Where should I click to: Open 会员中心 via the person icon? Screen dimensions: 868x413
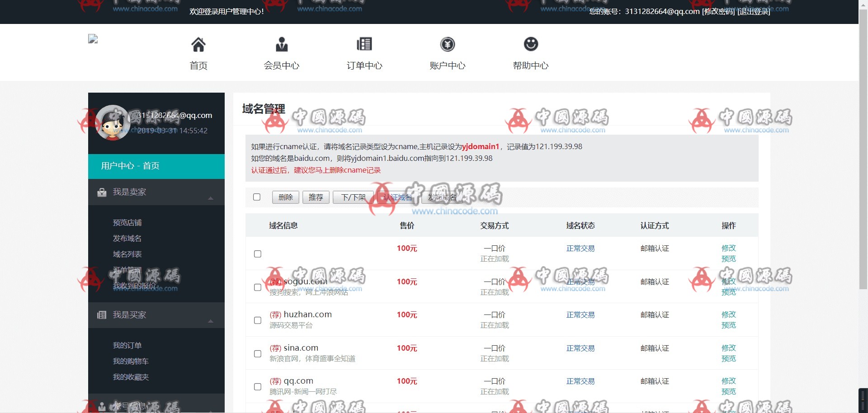[282, 45]
